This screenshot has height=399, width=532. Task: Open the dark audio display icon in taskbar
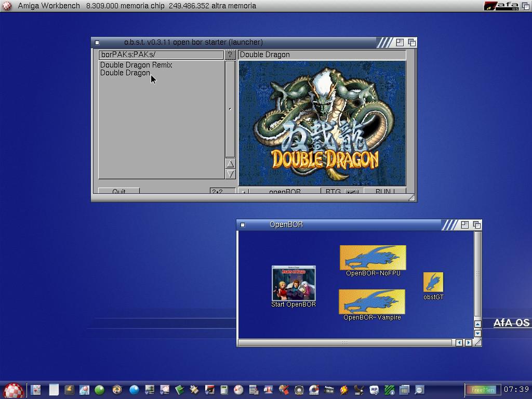pyautogui.click(x=329, y=390)
